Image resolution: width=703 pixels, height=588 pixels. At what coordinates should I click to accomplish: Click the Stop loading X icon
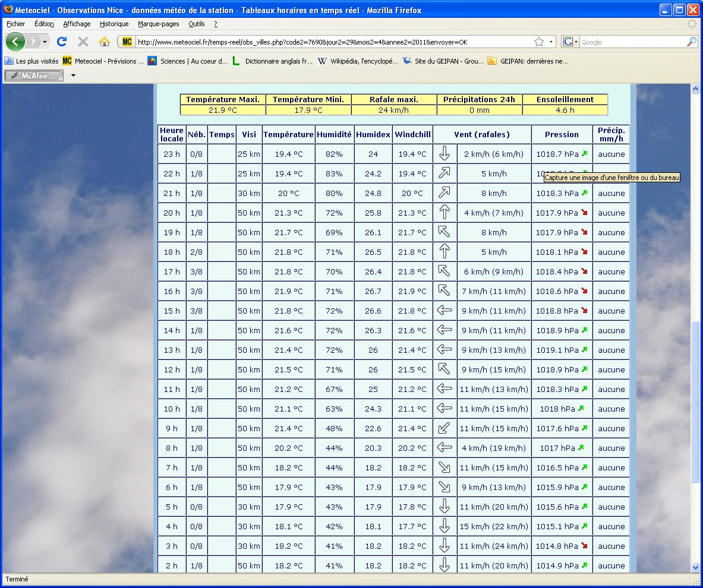[x=83, y=42]
